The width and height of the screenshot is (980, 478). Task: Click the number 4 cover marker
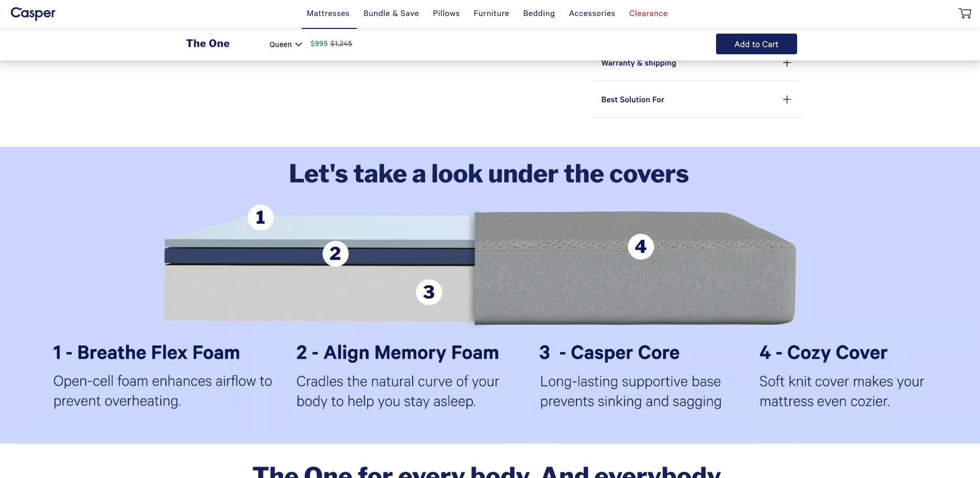[x=641, y=246]
